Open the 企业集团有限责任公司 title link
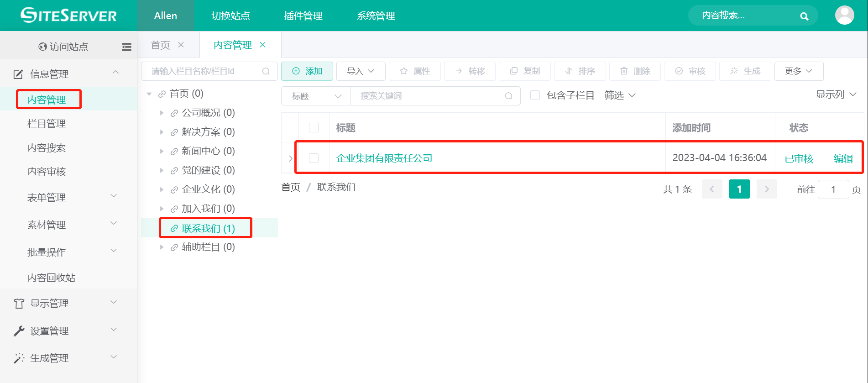This screenshot has height=383, width=868. coord(384,158)
